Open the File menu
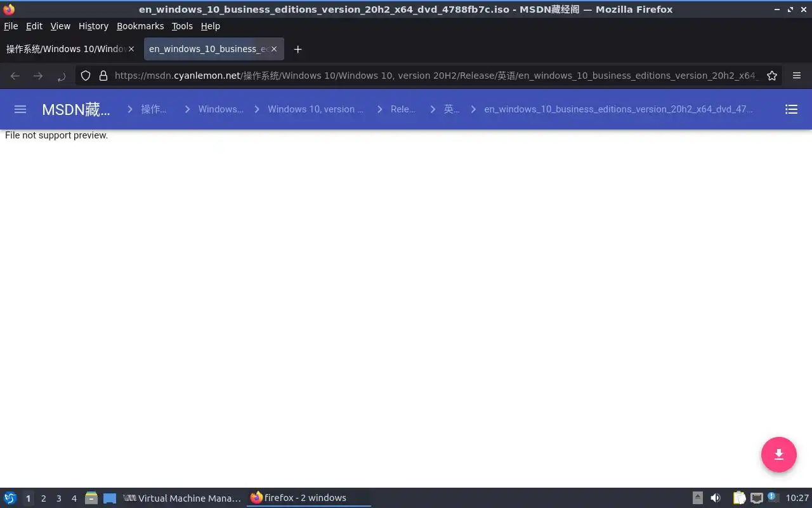Image resolution: width=812 pixels, height=508 pixels. coord(11,26)
